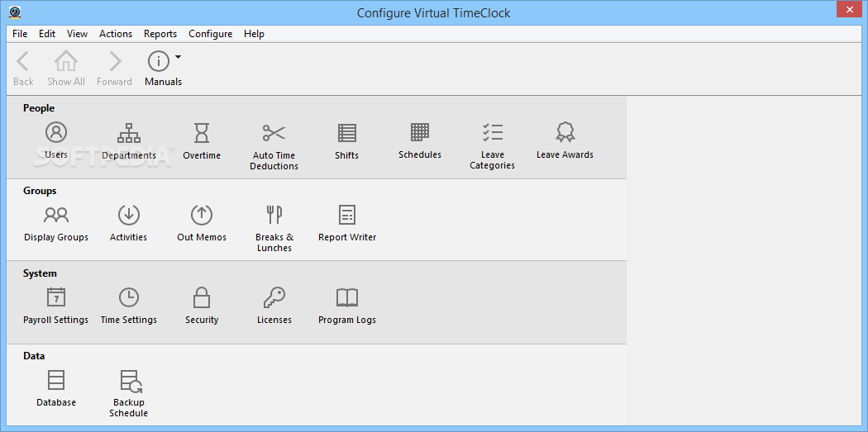Image resolution: width=868 pixels, height=432 pixels.
Task: Open the Database panel
Action: 56,388
